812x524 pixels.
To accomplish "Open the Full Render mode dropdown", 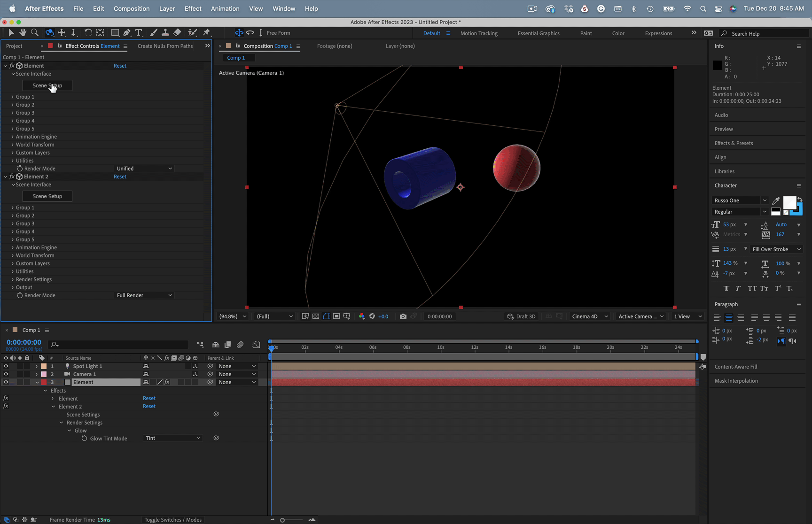I will [x=144, y=295].
